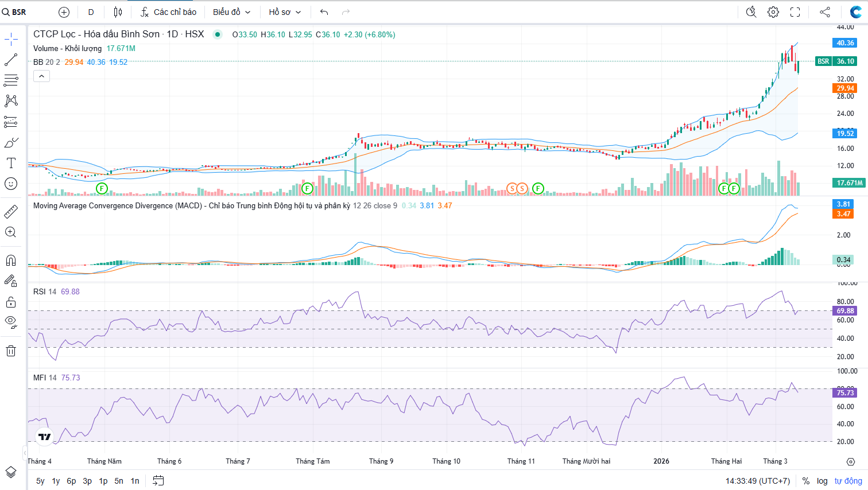Collapse the indicator legend chevron
This screenshot has width=868, height=490.
click(41, 76)
